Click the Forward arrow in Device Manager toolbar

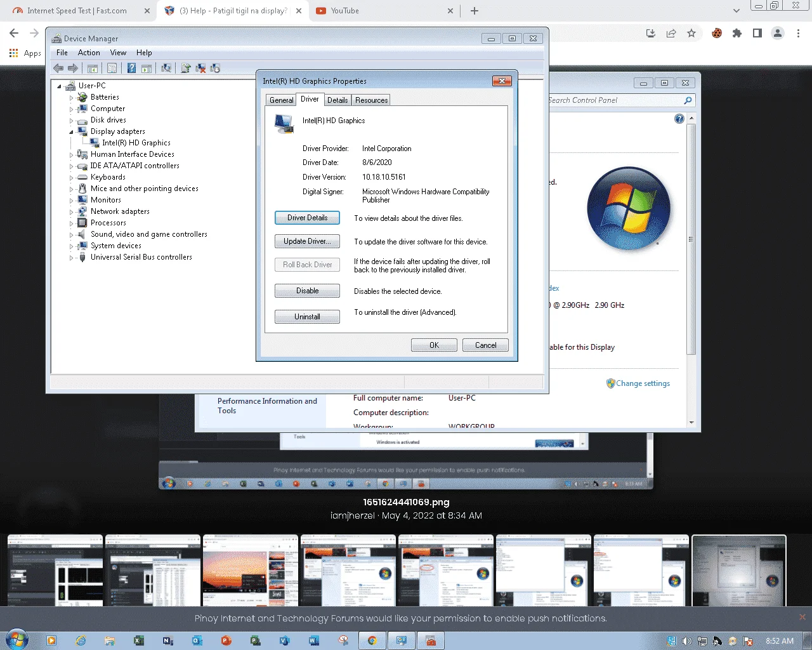73,69
